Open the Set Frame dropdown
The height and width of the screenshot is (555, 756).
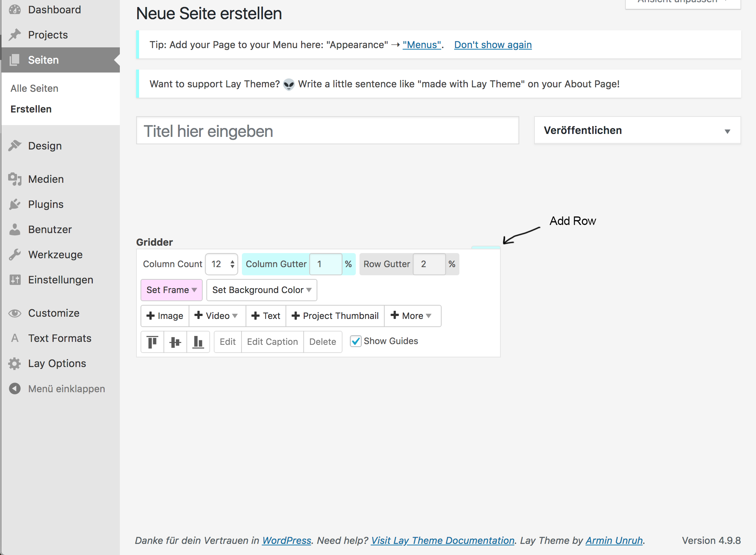tap(172, 290)
